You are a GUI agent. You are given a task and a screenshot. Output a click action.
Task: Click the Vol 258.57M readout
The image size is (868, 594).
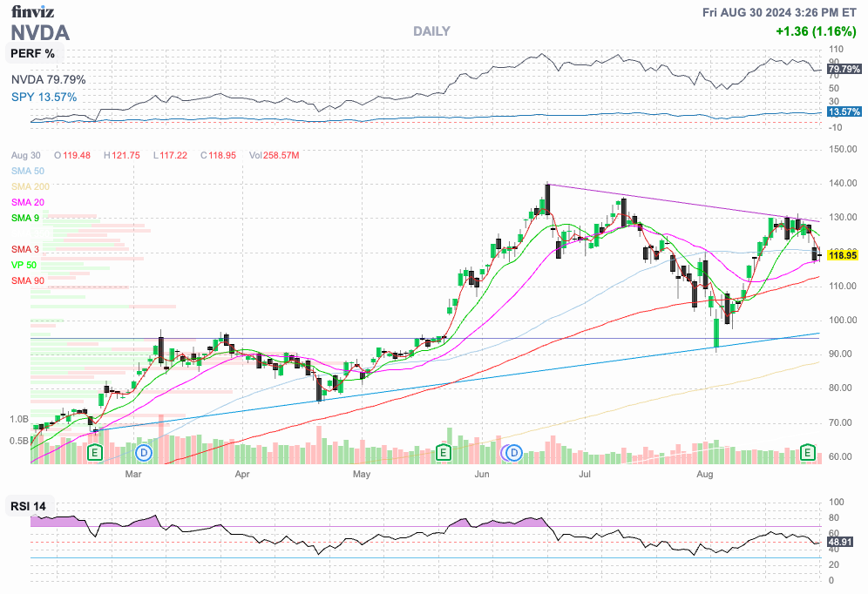[x=274, y=155]
